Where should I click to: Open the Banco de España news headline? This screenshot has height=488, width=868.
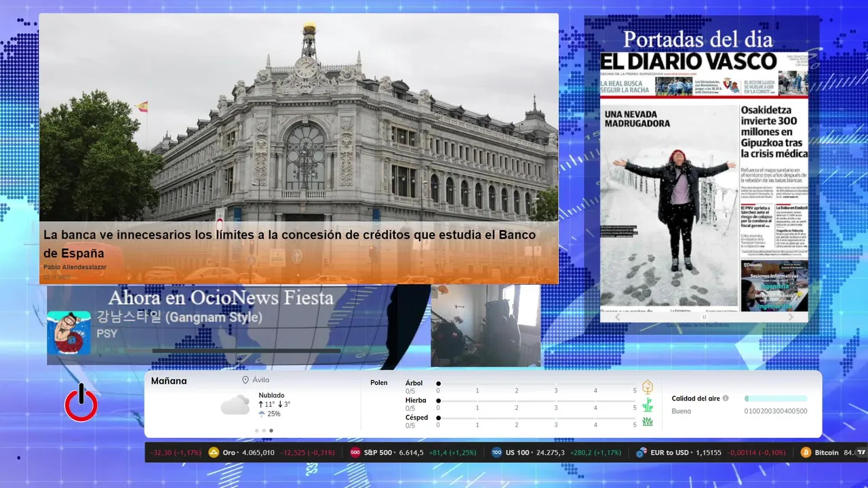[x=290, y=244]
